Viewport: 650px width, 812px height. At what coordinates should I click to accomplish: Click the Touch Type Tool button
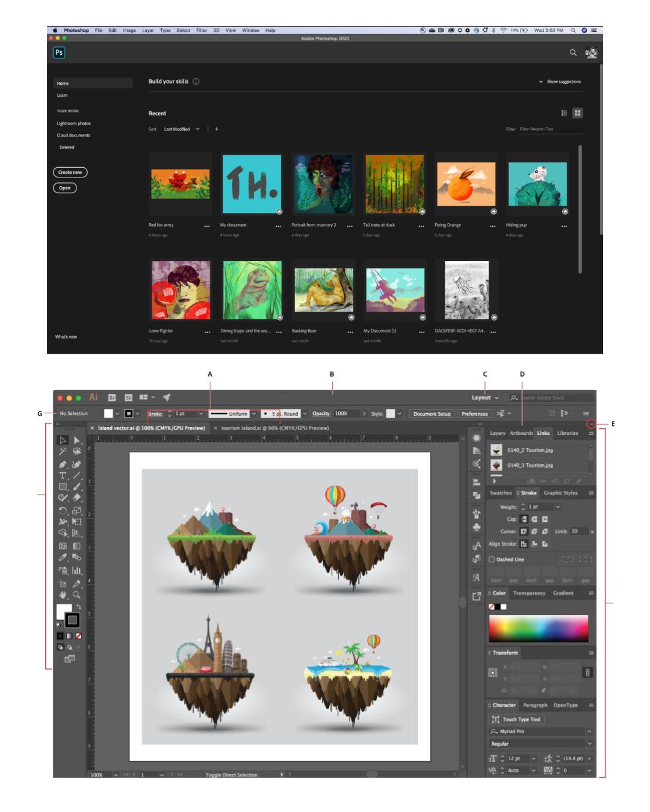click(x=516, y=719)
